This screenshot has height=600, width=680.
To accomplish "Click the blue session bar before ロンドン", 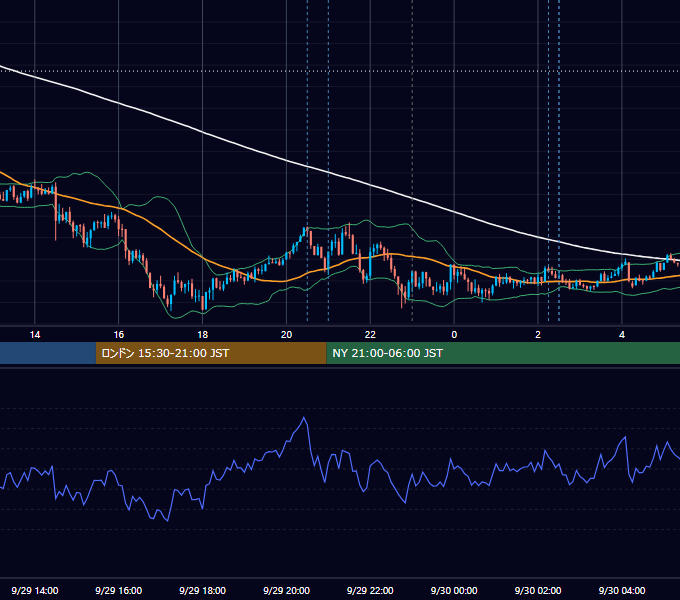I will (48, 353).
